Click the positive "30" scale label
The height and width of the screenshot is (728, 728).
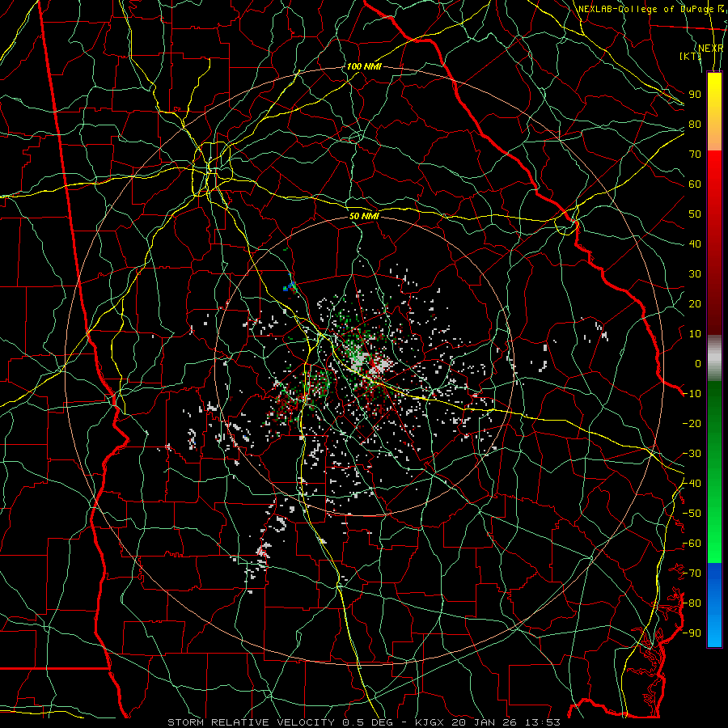coord(695,274)
